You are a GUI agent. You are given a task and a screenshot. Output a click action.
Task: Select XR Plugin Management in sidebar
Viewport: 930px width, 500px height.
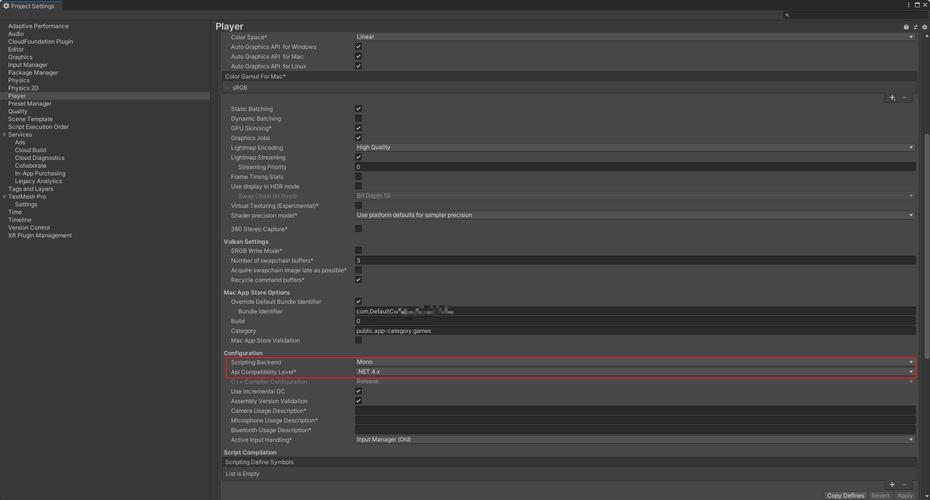click(40, 235)
